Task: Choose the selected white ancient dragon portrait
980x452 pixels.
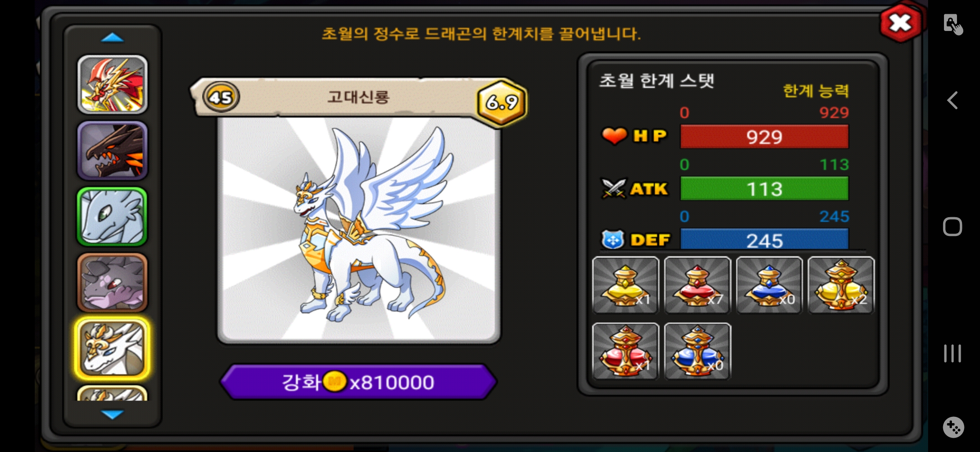Action: tap(112, 349)
